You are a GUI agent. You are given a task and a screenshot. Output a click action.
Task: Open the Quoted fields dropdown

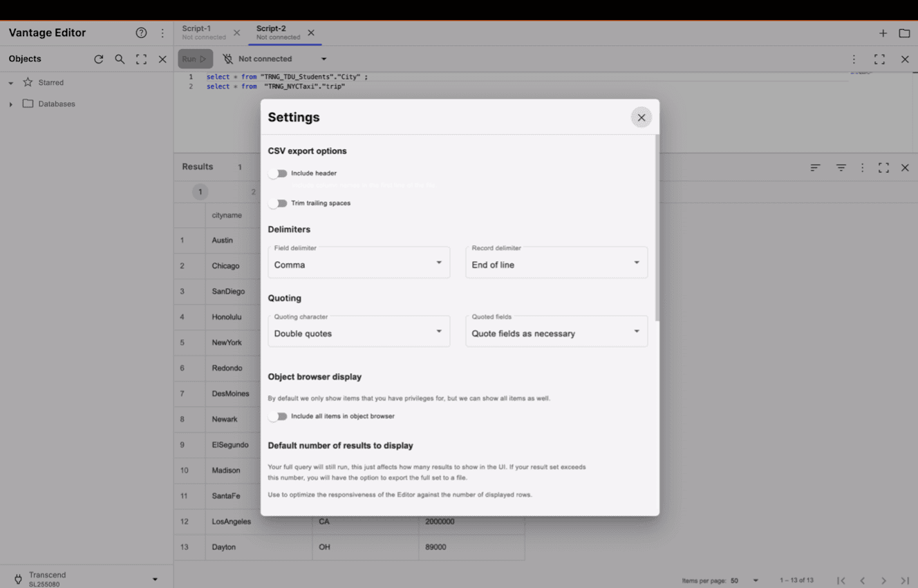556,332
